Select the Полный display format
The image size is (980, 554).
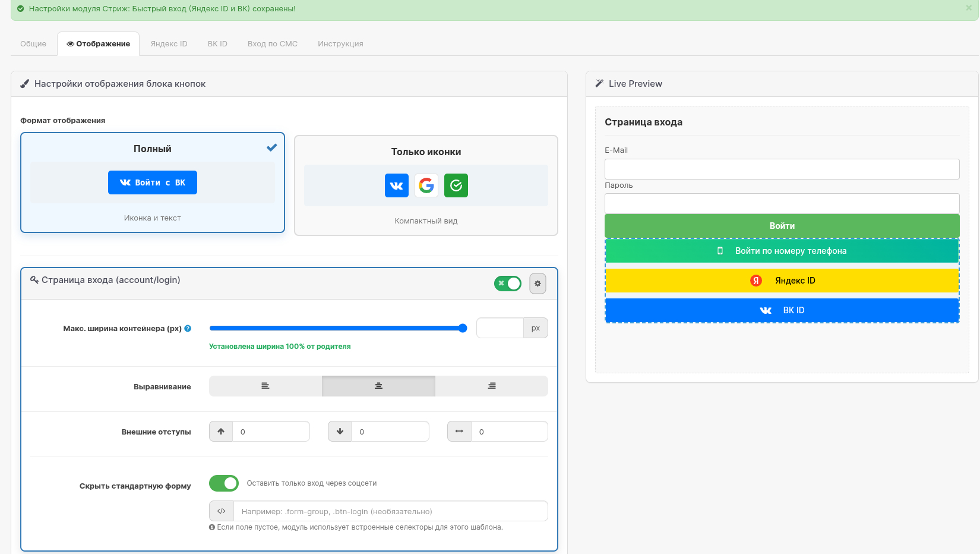point(153,182)
